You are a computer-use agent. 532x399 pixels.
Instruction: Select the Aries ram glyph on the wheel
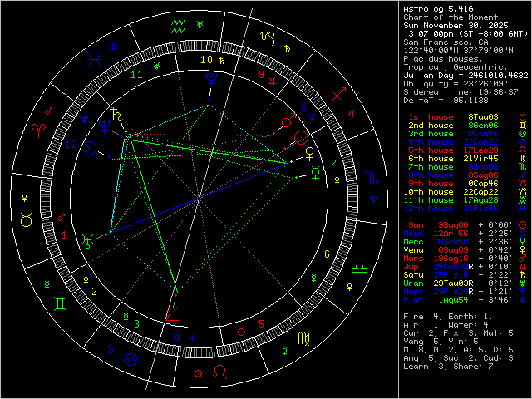(39, 131)
